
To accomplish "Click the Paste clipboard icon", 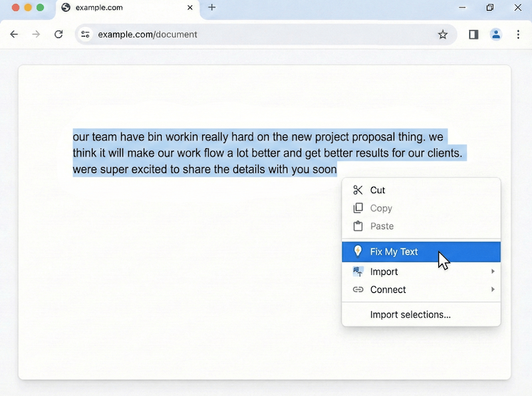I will (358, 226).
